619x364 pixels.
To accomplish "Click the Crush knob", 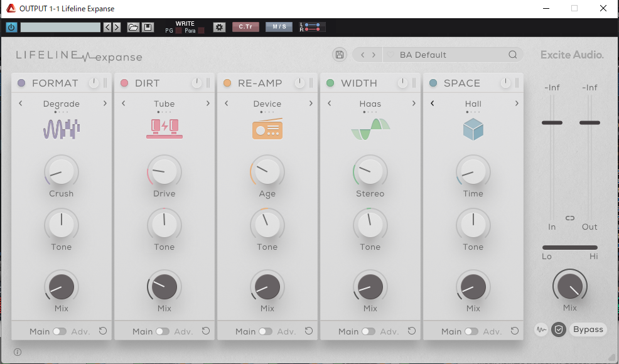I will [62, 172].
